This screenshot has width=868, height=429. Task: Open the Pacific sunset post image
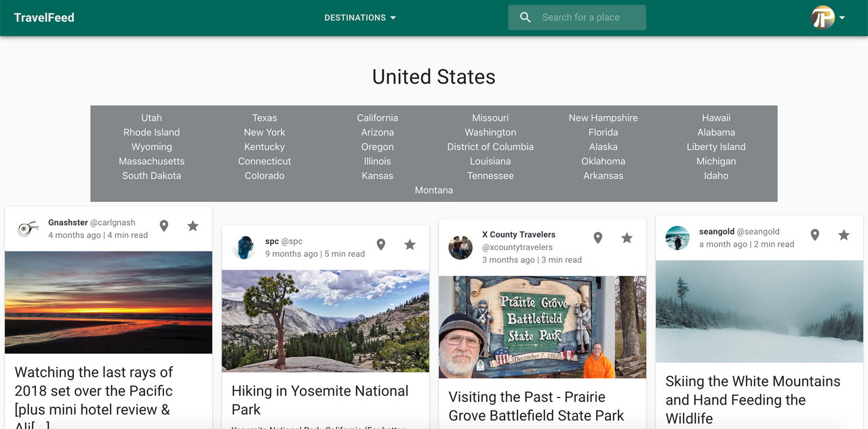click(x=108, y=302)
